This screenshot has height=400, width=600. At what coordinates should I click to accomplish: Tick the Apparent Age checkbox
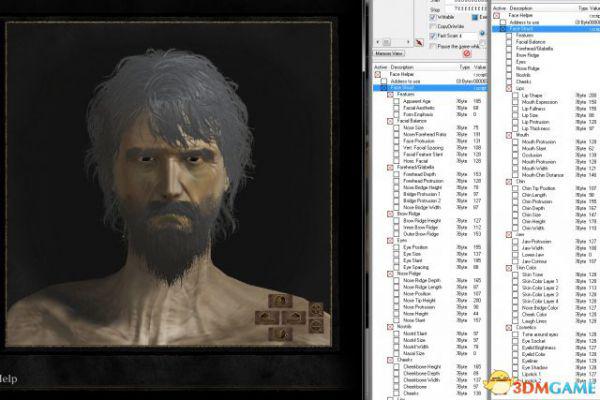pyautogui.click(x=396, y=101)
